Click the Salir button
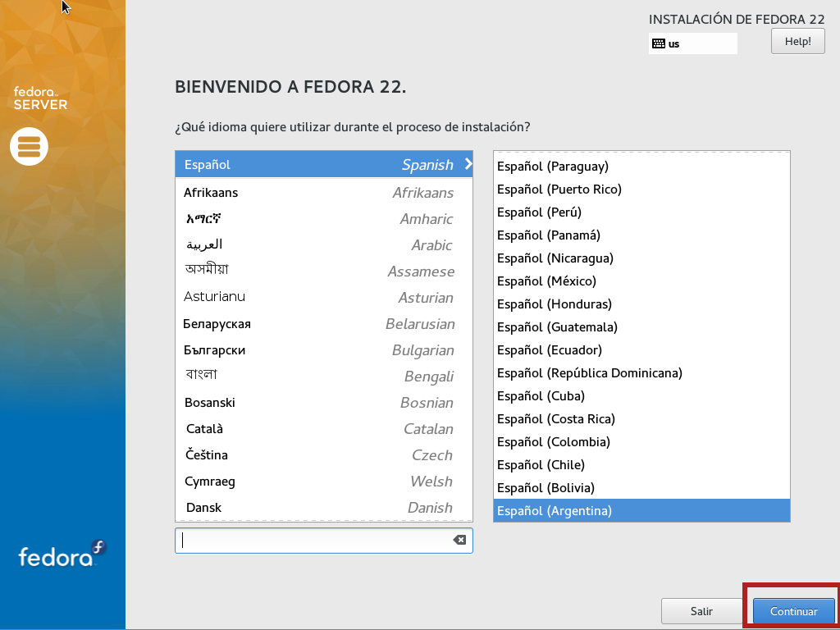The width and height of the screenshot is (840, 630). click(701, 611)
